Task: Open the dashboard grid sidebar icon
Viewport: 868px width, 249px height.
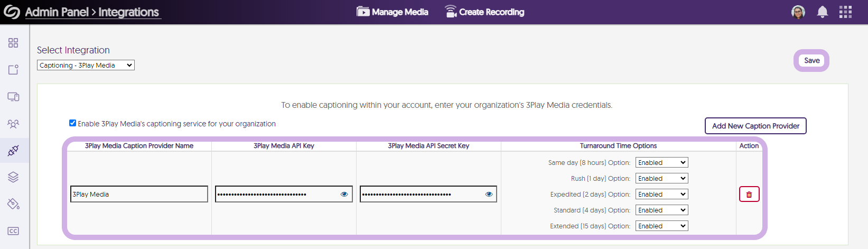Action: tap(13, 43)
